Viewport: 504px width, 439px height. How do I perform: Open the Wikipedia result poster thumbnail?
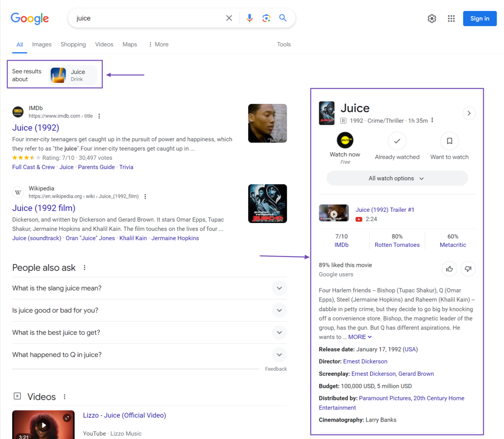(267, 204)
